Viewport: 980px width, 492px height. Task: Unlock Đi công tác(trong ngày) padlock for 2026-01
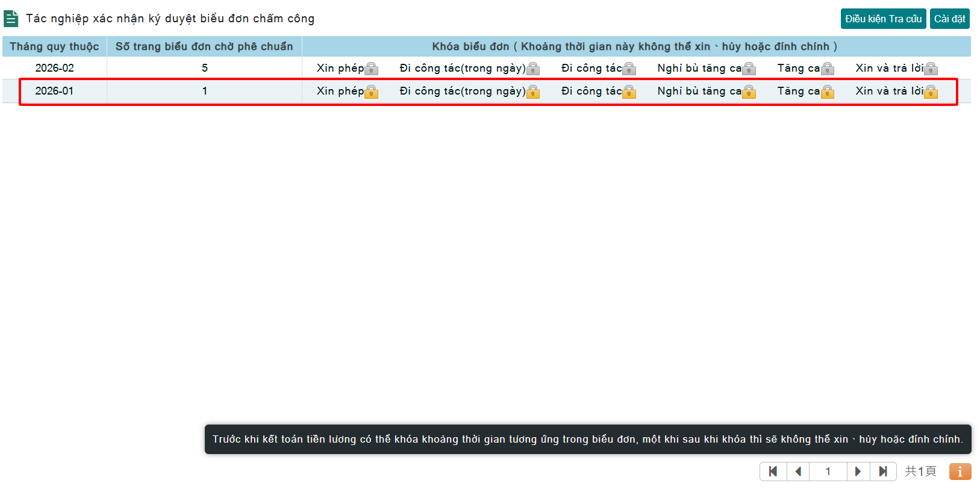(533, 92)
